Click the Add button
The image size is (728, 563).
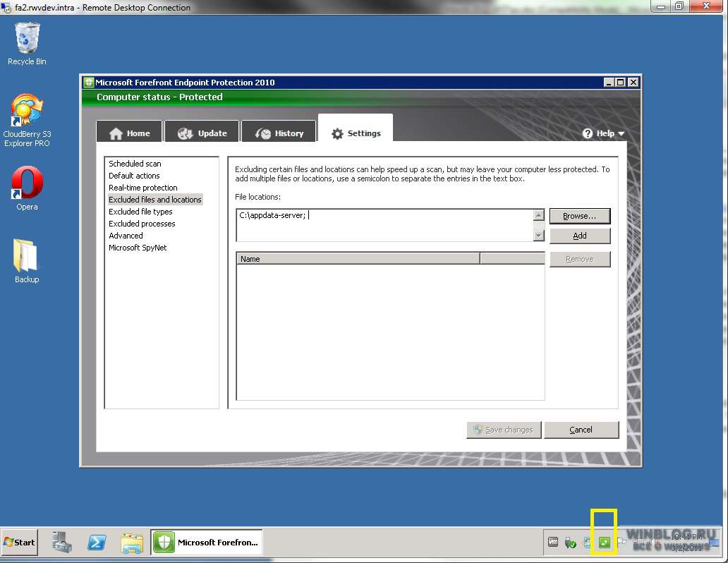click(579, 236)
